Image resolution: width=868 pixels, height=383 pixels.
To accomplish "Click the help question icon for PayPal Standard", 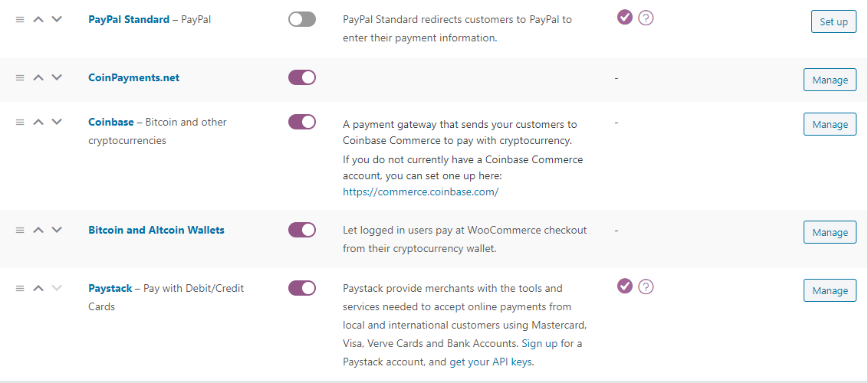I will (646, 18).
